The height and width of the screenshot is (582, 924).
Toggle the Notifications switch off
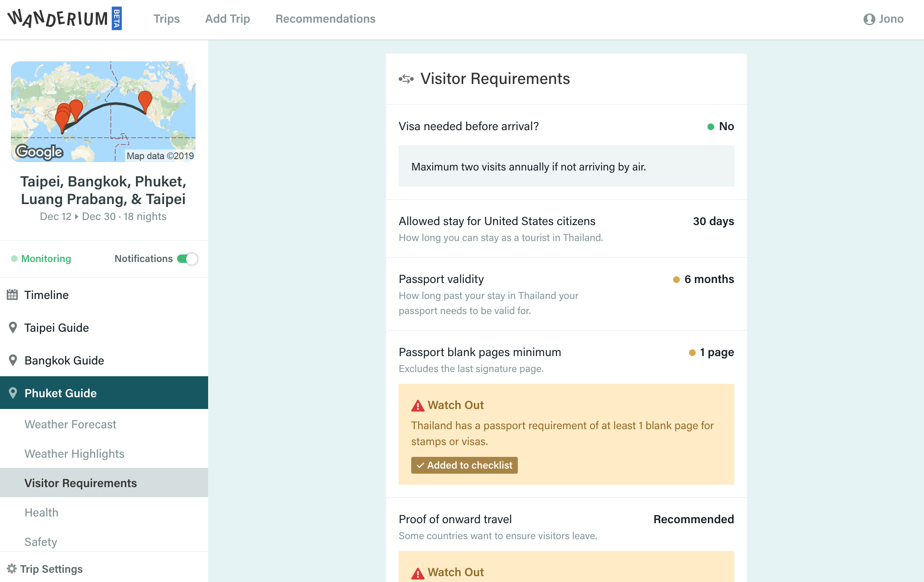(x=187, y=259)
